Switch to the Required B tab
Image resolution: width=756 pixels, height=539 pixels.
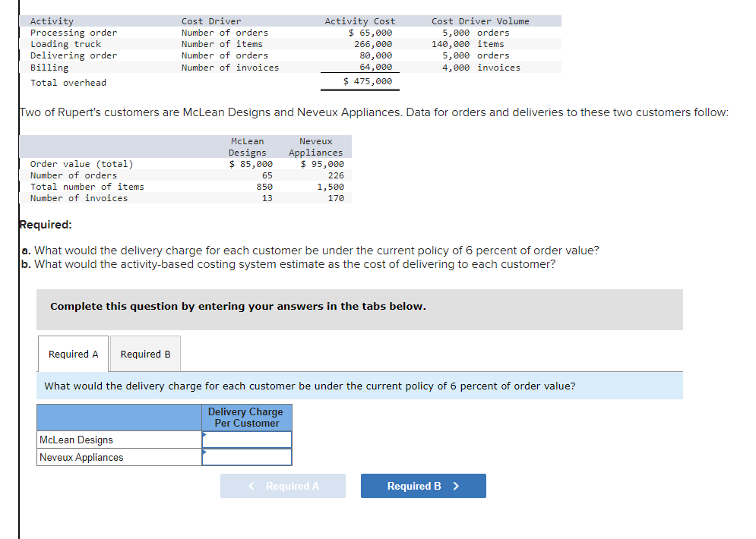pos(146,354)
